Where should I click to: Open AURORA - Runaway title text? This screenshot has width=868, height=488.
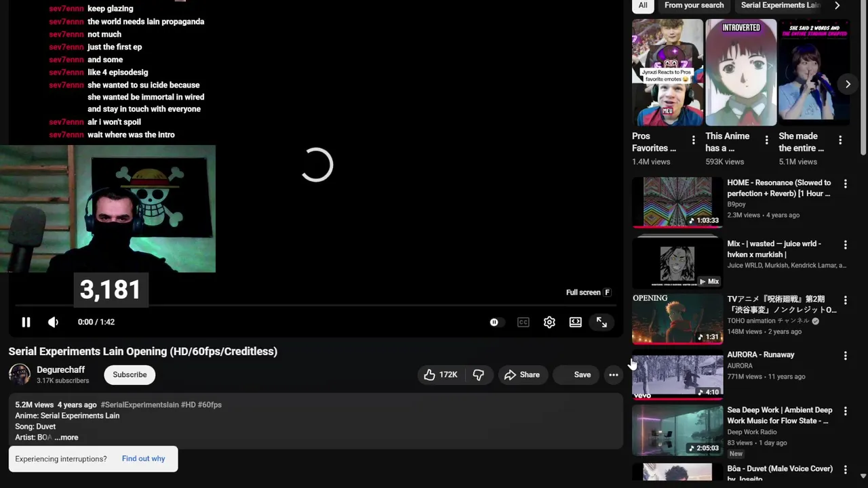pyautogui.click(x=761, y=354)
